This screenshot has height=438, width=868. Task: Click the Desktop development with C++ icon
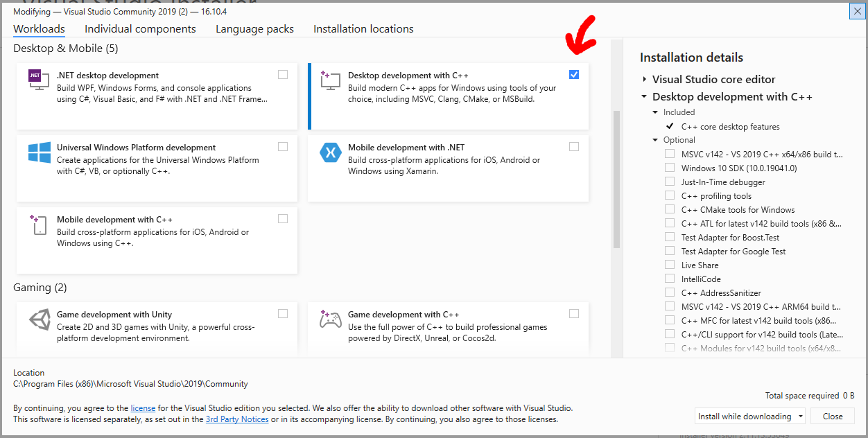pyautogui.click(x=330, y=80)
